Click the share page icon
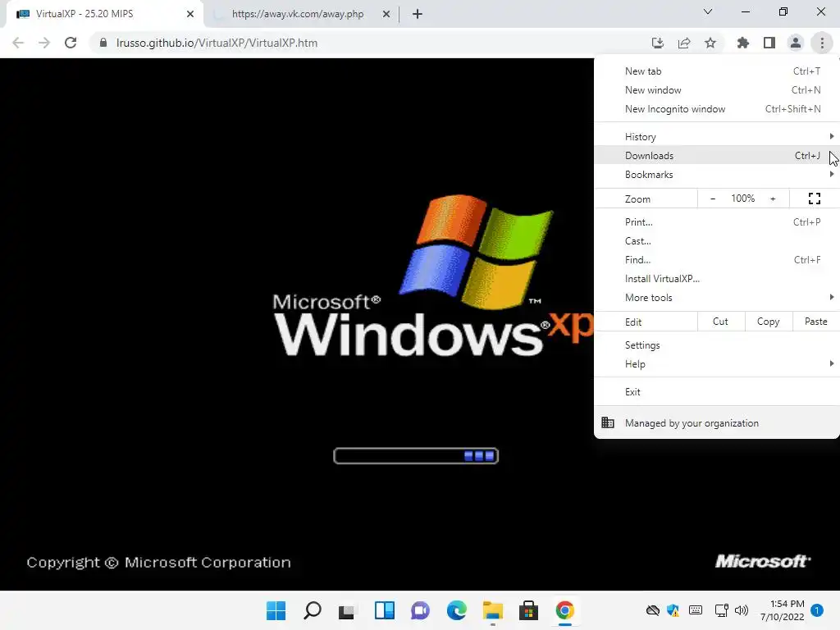 coord(684,43)
